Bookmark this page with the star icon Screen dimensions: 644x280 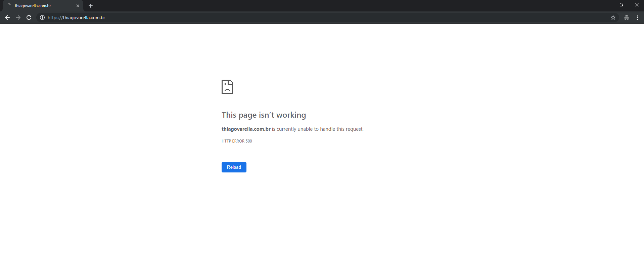tap(613, 17)
